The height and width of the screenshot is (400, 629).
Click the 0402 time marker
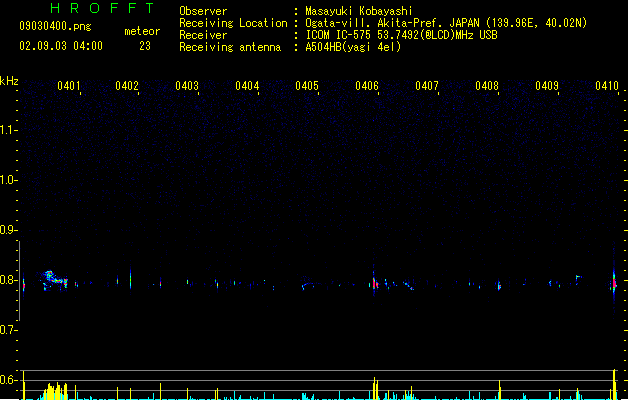[127, 86]
